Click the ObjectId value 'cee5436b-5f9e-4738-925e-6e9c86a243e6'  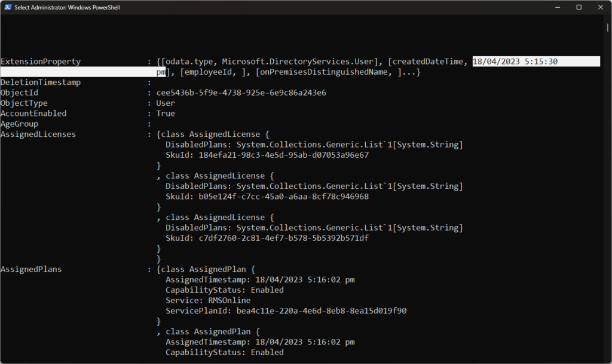click(241, 93)
